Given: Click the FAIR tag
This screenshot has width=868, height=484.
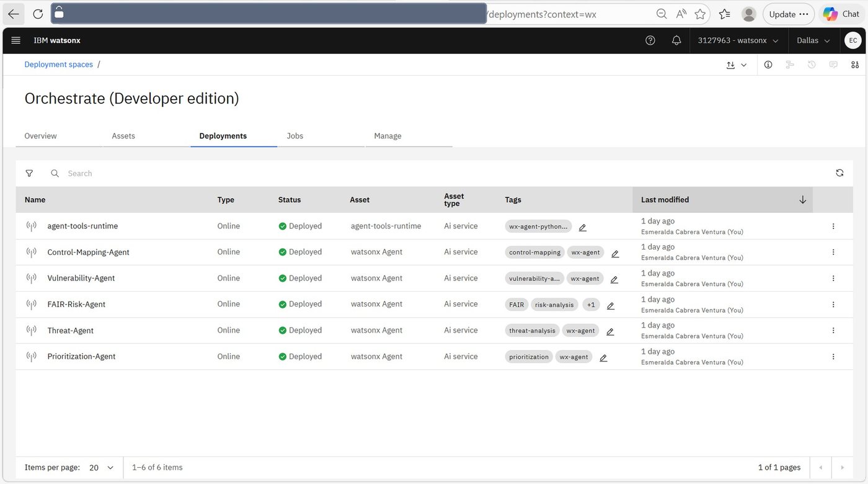Looking at the screenshot, I should [516, 305].
